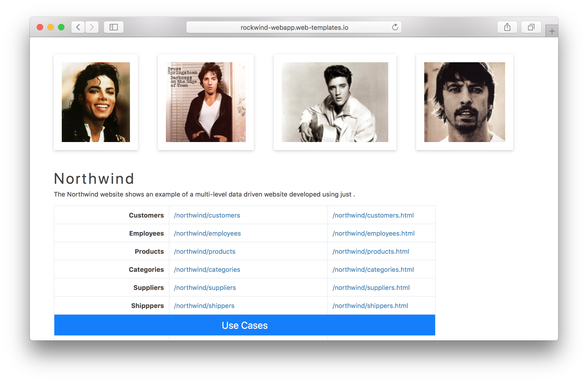This screenshot has height=383, width=588.
Task: Click the blue Use Cases banner
Action: click(x=244, y=325)
